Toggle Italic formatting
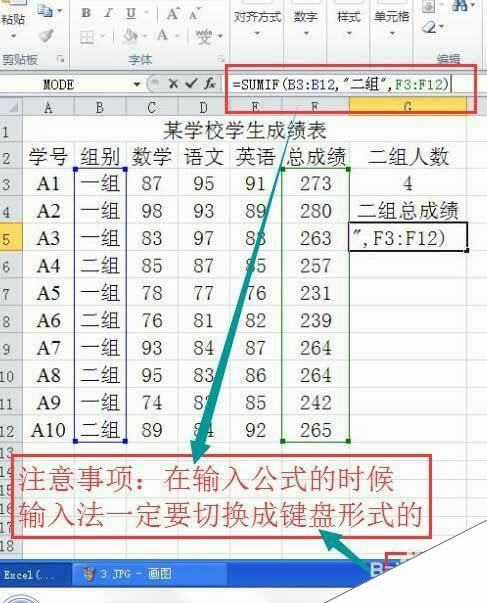The width and height of the screenshot is (487, 603). pyautogui.click(x=108, y=13)
